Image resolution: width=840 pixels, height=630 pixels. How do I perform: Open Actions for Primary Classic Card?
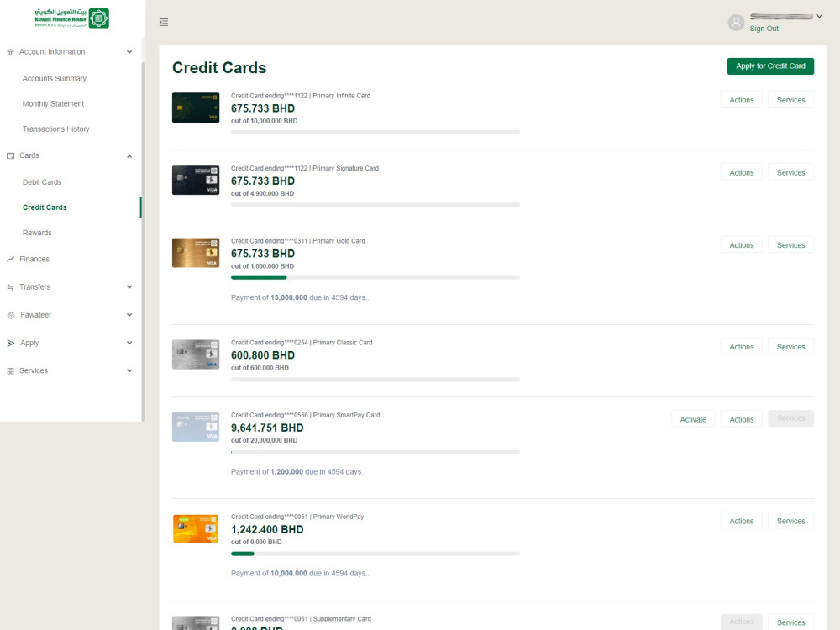point(742,347)
